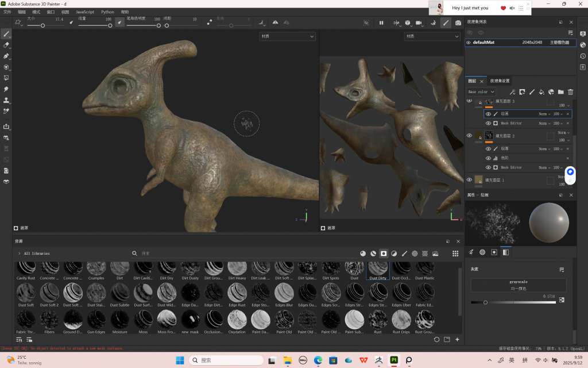The image size is (588, 368).
Task: Hide 填充图层 2 using its eye icon
Action: point(469,136)
